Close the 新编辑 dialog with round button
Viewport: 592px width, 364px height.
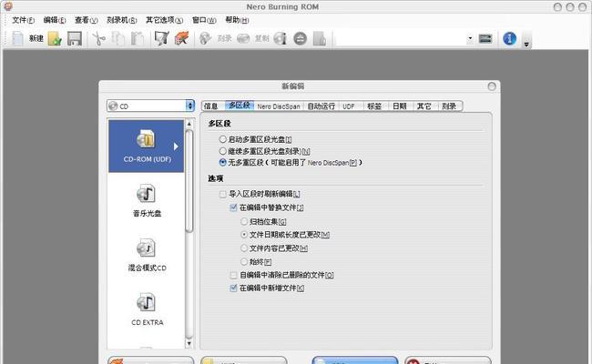click(492, 86)
